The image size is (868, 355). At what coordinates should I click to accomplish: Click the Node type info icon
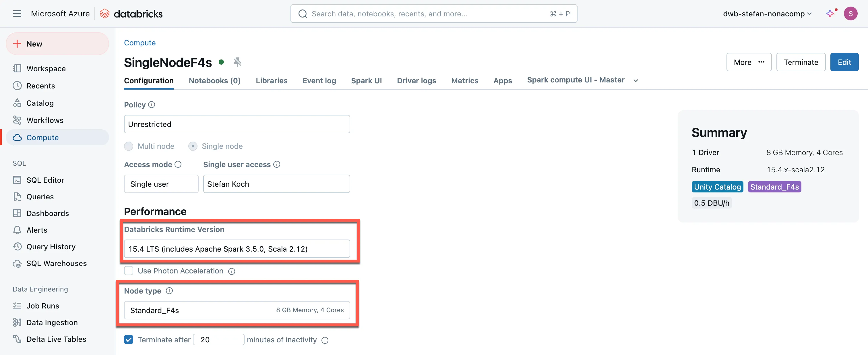coord(169,291)
